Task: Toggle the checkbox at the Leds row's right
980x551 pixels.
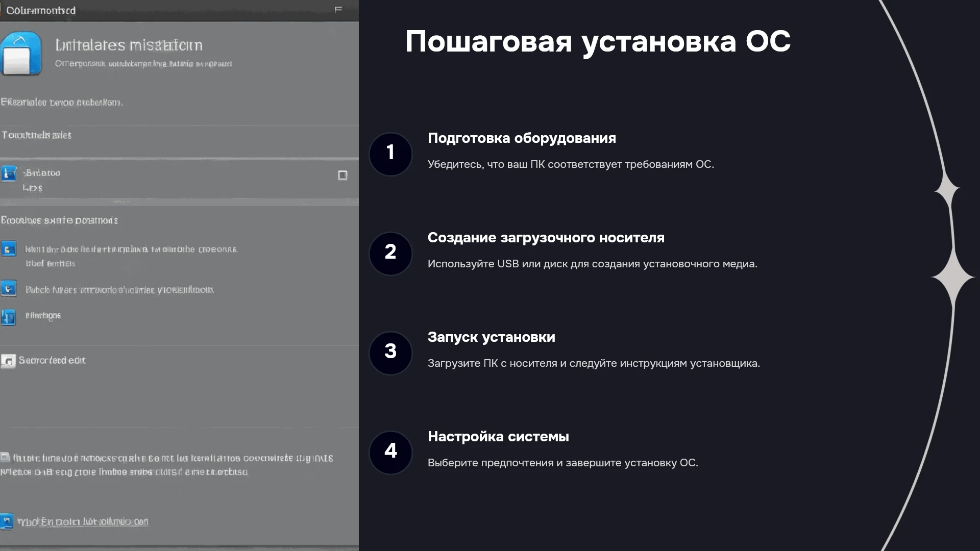Action: (342, 176)
